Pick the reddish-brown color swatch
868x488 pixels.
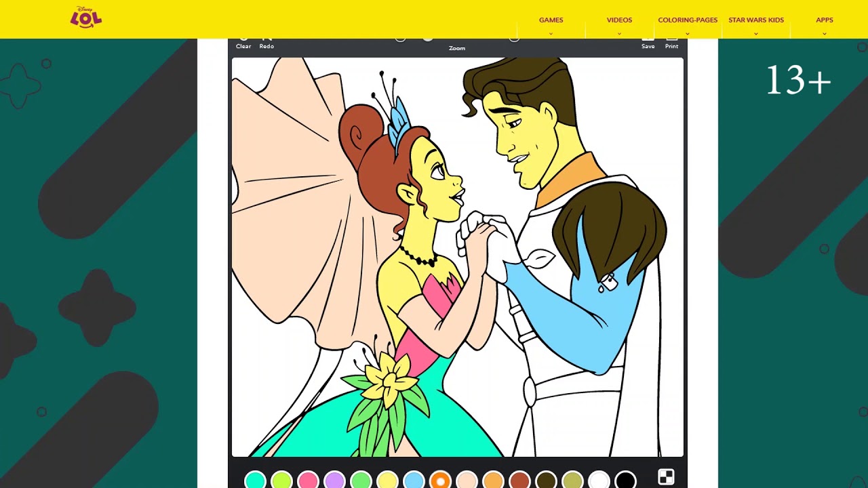(x=519, y=481)
